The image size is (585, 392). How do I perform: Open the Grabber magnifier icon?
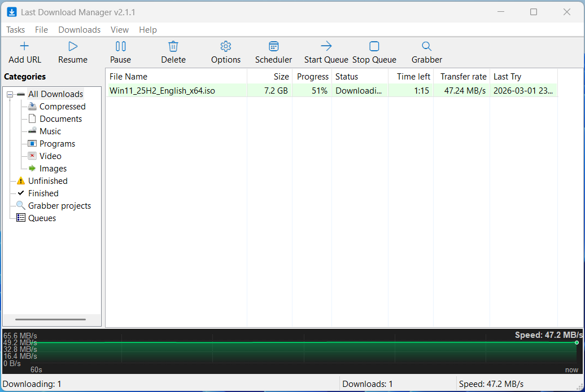(426, 46)
